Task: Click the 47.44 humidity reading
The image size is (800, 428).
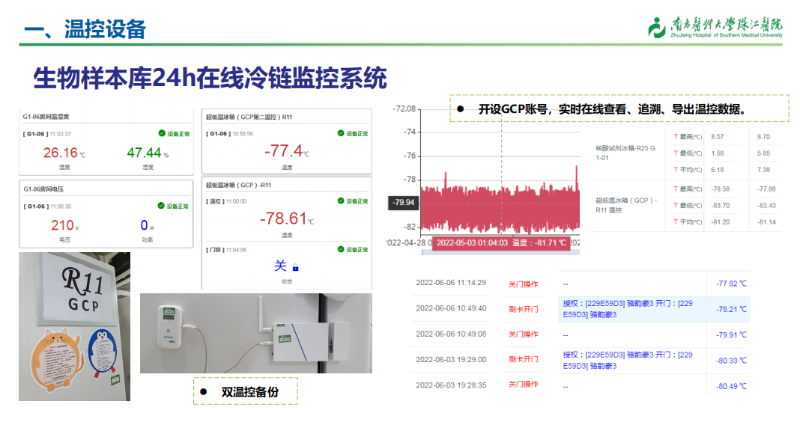Action: point(146,153)
